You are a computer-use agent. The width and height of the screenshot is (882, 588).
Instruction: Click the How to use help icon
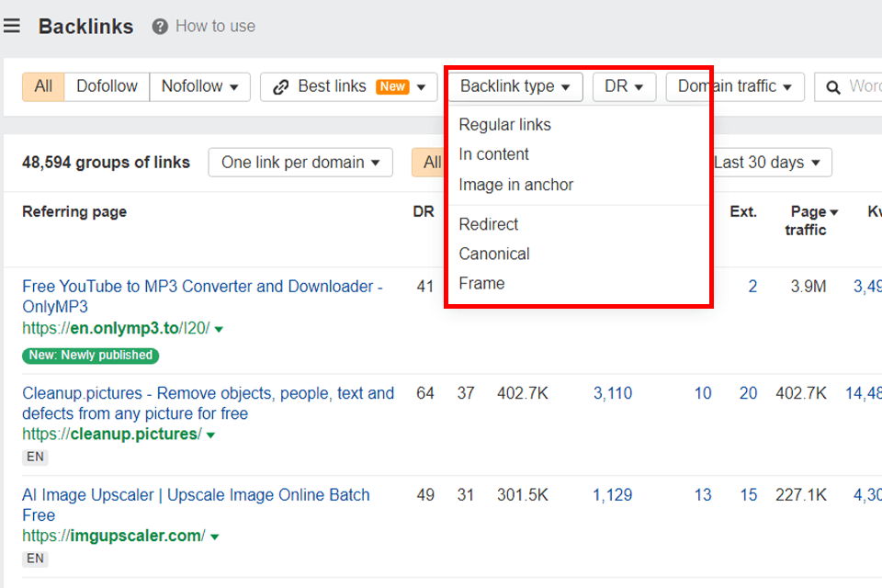tap(160, 27)
